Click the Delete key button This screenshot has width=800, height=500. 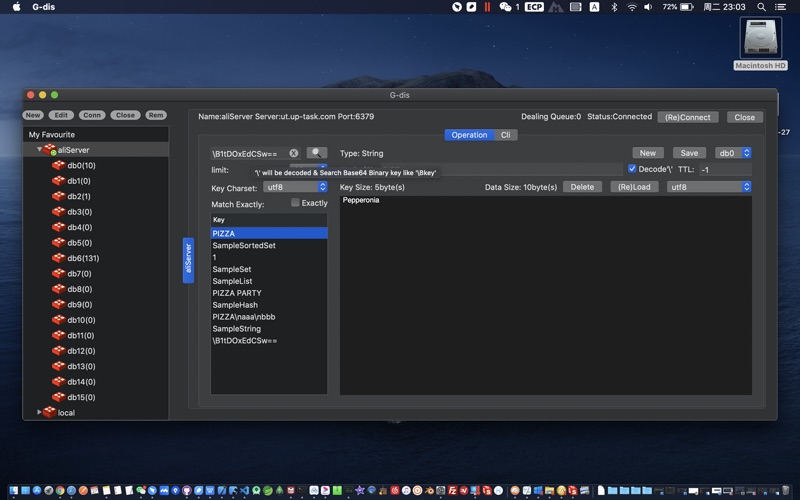(582, 187)
